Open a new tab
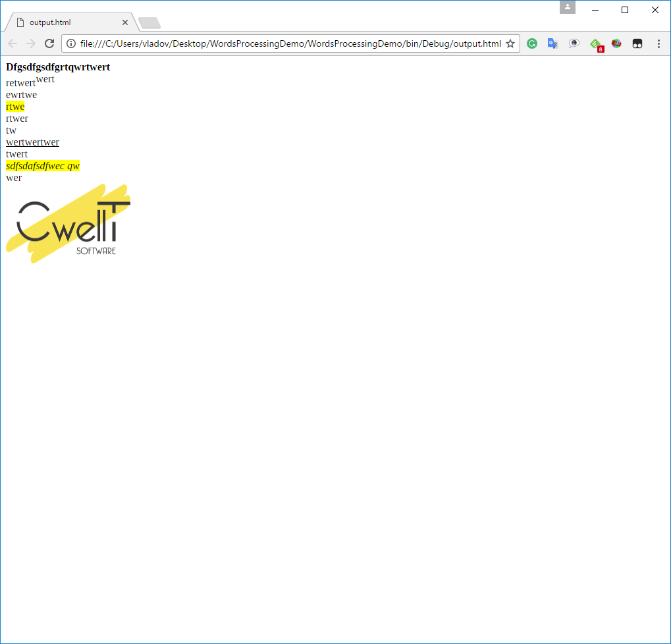 (x=149, y=22)
